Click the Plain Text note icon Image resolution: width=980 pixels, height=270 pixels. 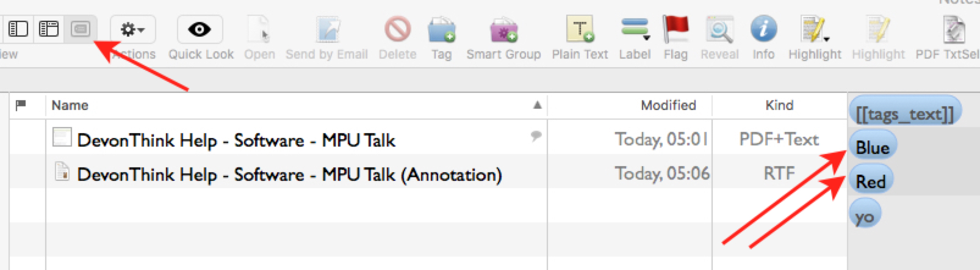pyautogui.click(x=579, y=29)
